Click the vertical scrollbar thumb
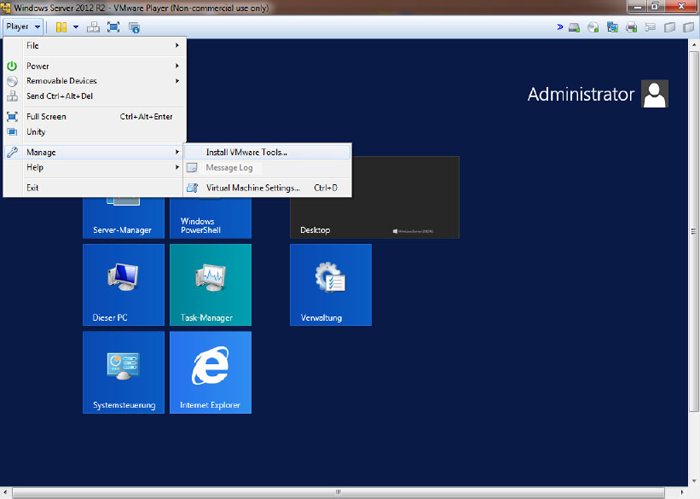The height and width of the screenshot is (499, 700). click(x=694, y=231)
